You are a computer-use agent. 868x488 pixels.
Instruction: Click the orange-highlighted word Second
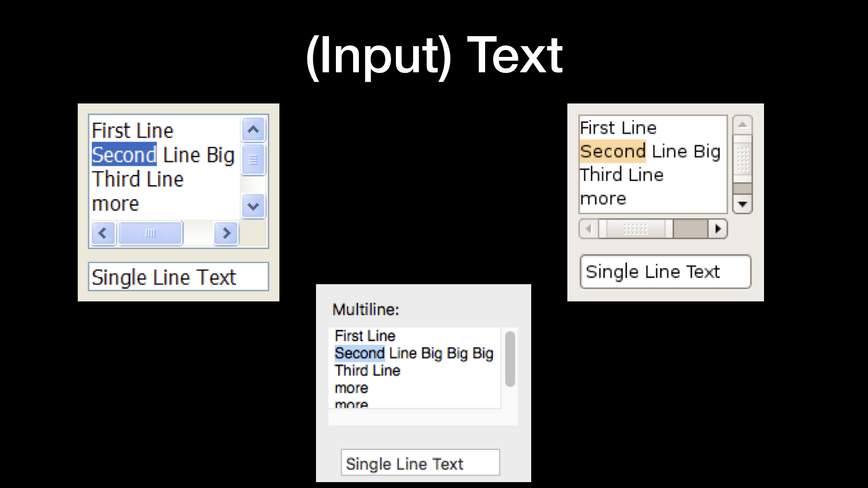pos(613,151)
